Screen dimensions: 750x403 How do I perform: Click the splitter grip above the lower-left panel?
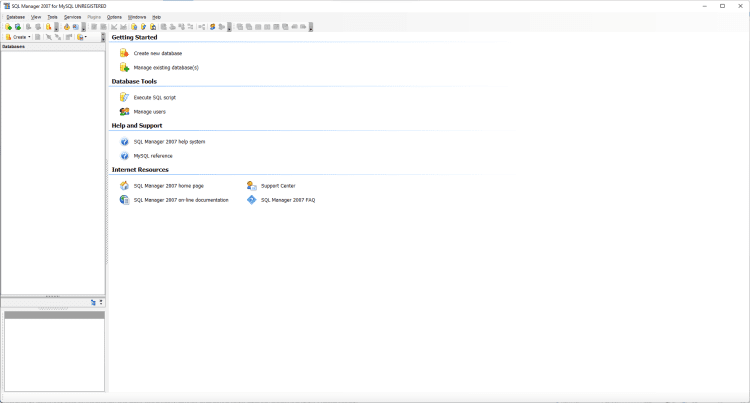[x=53, y=296]
